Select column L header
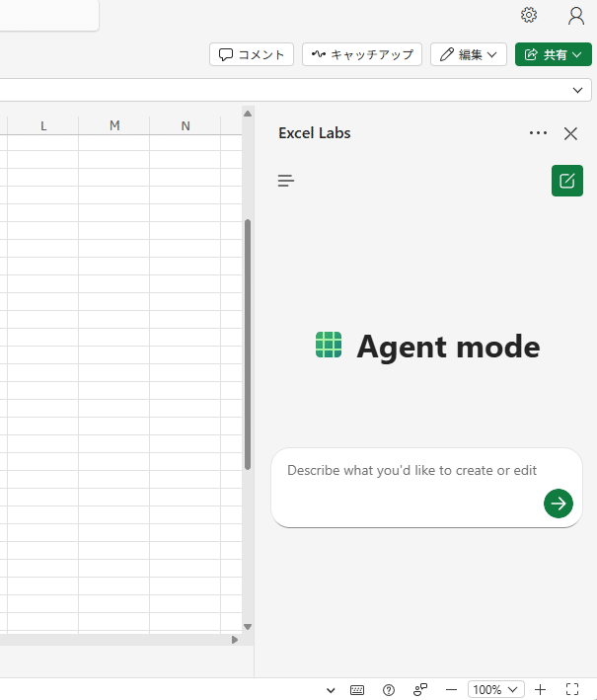This screenshot has height=700, width=597. (43, 126)
